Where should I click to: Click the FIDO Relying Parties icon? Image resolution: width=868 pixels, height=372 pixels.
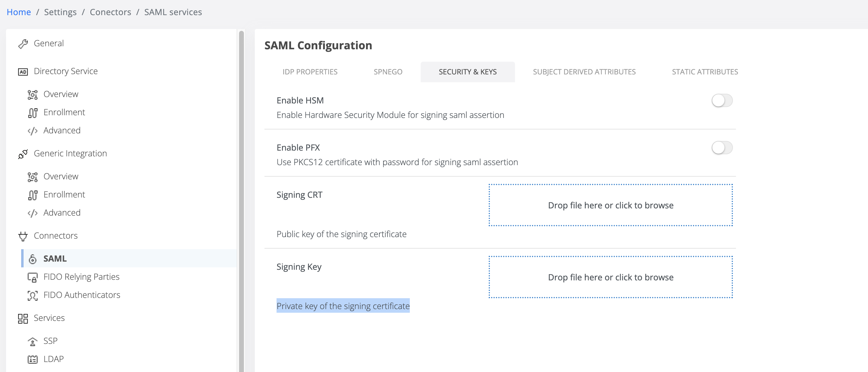32,277
